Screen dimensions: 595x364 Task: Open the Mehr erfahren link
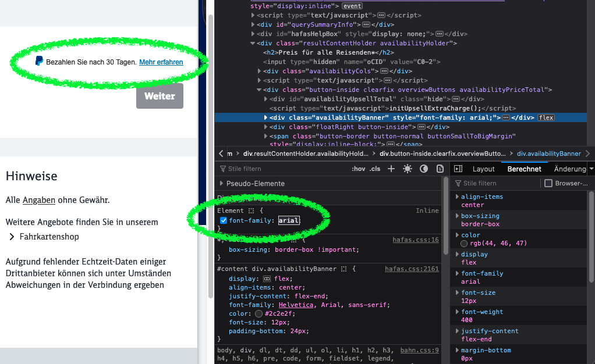coord(161,62)
